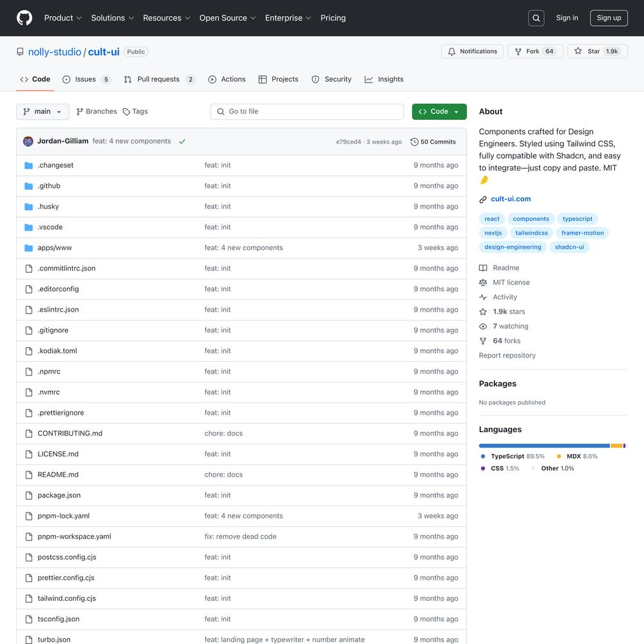Viewport: 644px width, 644px height.
Task: Open the Product menu in header
Action: point(62,18)
